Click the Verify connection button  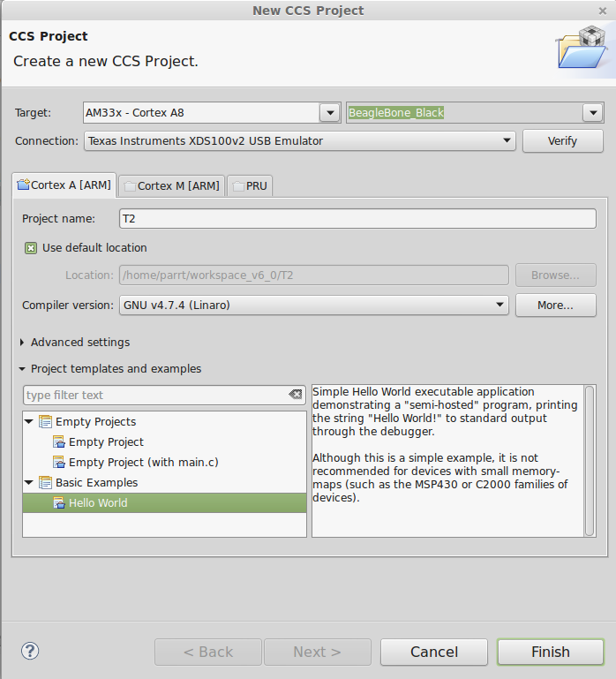[x=562, y=141]
